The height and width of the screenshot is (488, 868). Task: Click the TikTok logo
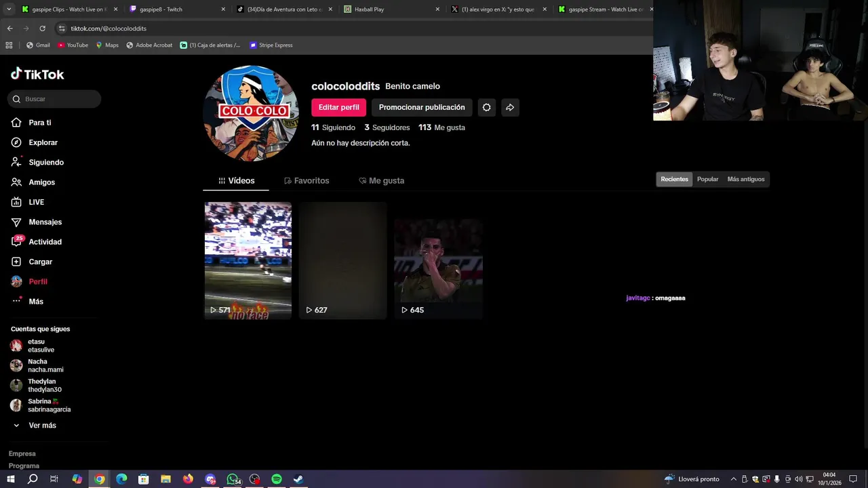[x=37, y=74]
